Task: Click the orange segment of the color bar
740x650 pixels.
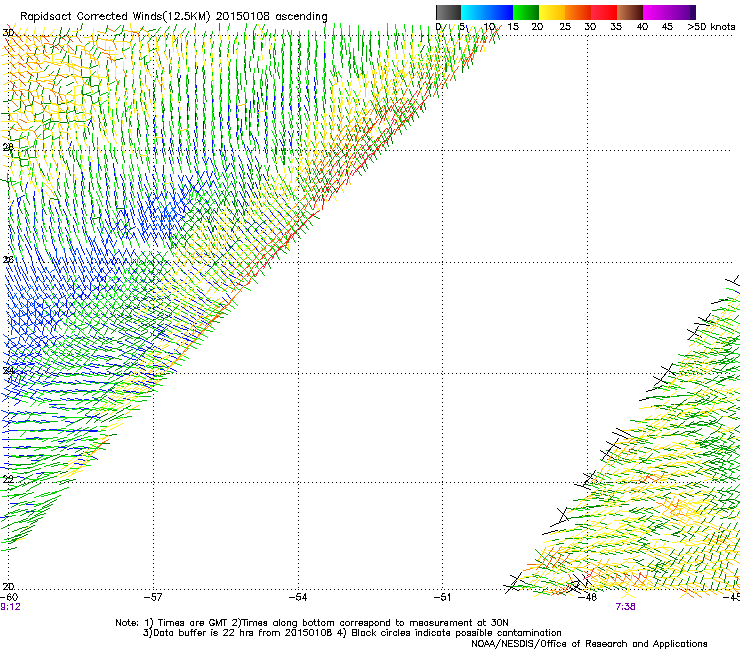Action: [x=578, y=12]
